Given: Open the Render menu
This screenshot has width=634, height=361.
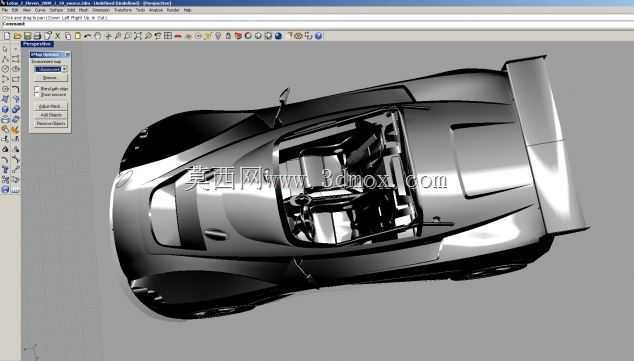Looking at the screenshot, I should click(173, 10).
